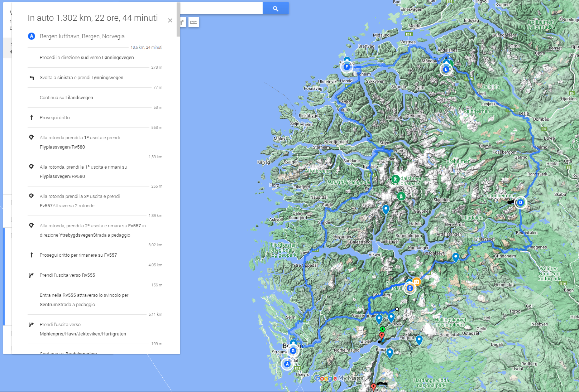
Task: Click exit arrow icon for Møhlenpris/Havn step
Action: [32, 325]
